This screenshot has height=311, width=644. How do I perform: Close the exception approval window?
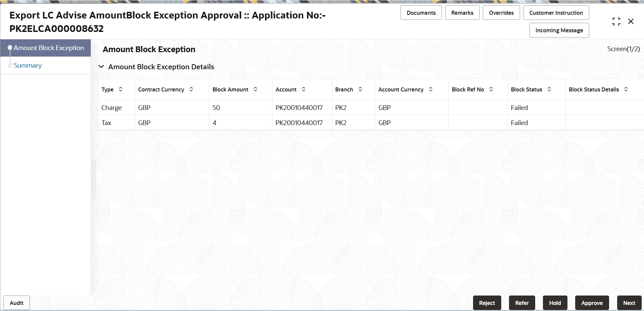(x=631, y=22)
